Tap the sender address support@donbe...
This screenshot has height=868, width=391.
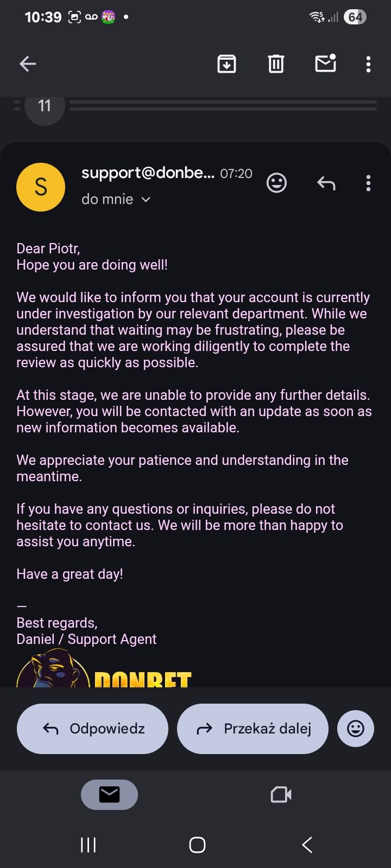click(x=148, y=173)
